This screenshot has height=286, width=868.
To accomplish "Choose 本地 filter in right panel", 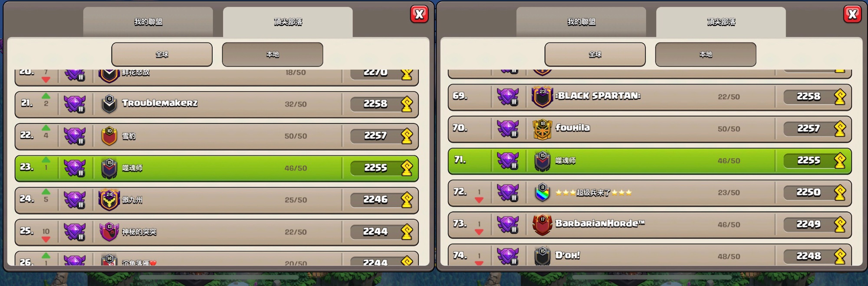I will pyautogui.click(x=706, y=54).
